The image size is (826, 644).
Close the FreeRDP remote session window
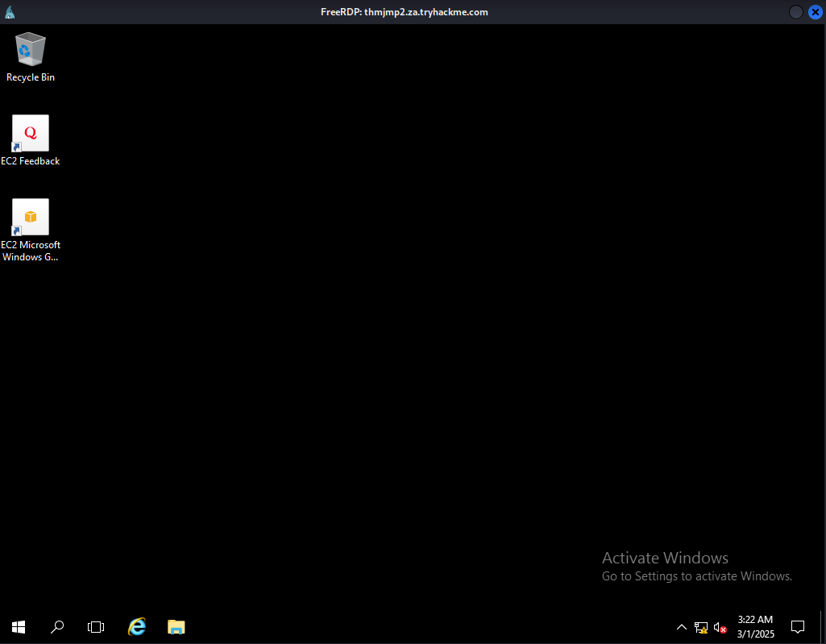tap(815, 12)
